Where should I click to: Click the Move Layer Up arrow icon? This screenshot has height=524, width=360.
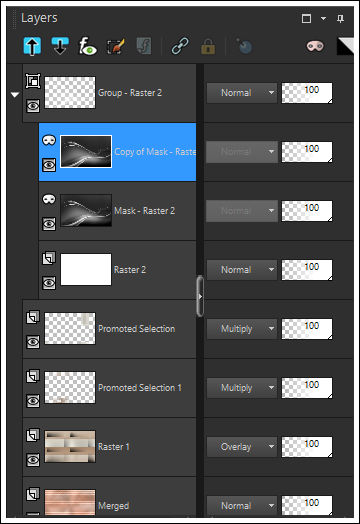point(32,46)
